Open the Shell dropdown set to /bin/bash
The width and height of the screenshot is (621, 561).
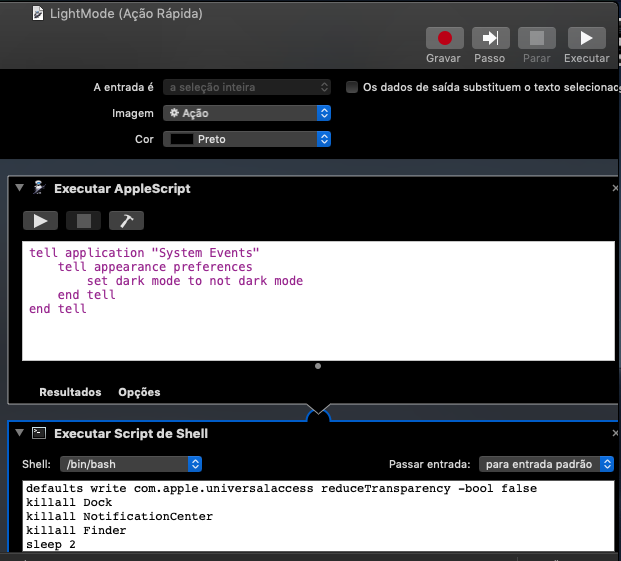click(131, 464)
